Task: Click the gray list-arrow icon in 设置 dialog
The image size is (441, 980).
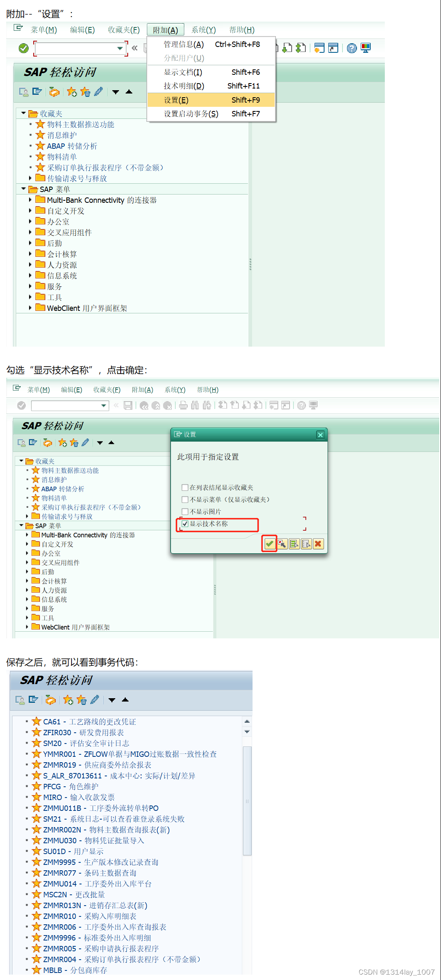Action: 306,544
